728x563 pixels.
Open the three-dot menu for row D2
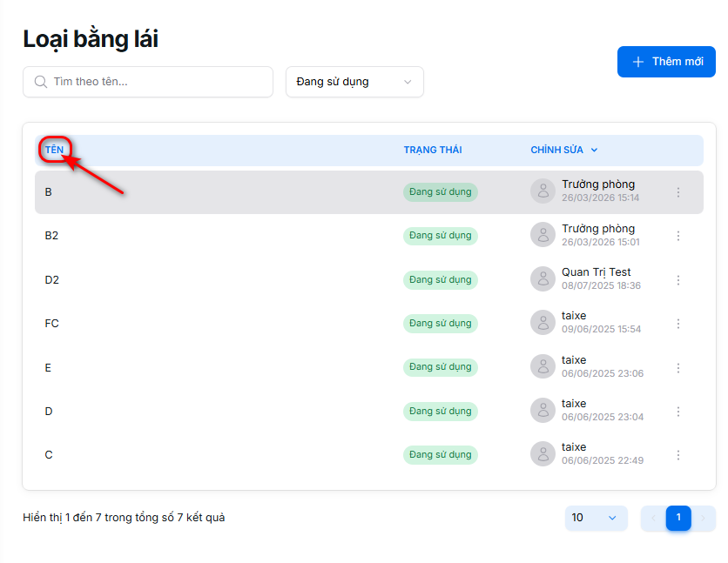[678, 280]
